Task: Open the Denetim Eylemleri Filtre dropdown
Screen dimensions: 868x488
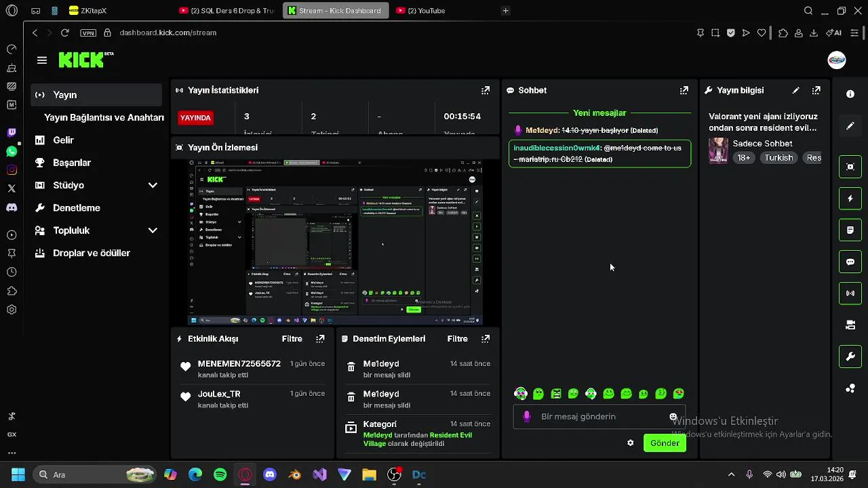Action: click(x=458, y=339)
